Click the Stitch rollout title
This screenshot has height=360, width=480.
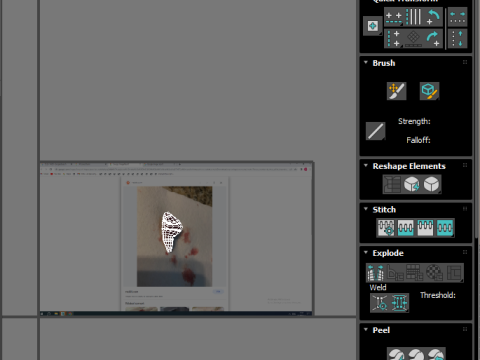click(384, 209)
